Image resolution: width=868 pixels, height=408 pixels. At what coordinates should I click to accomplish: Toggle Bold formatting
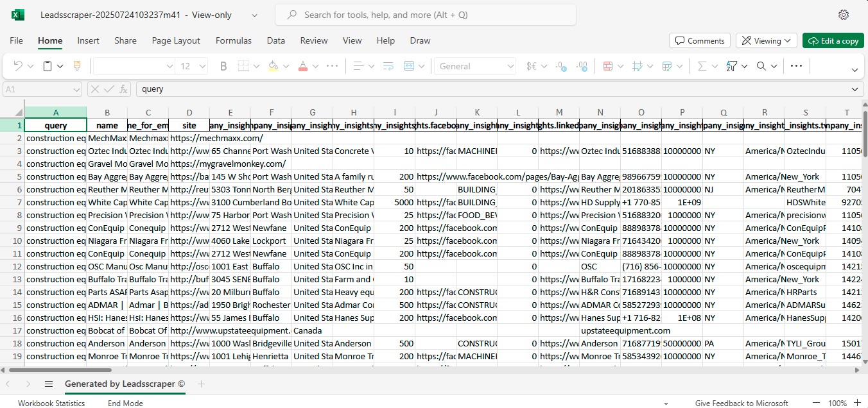click(223, 66)
